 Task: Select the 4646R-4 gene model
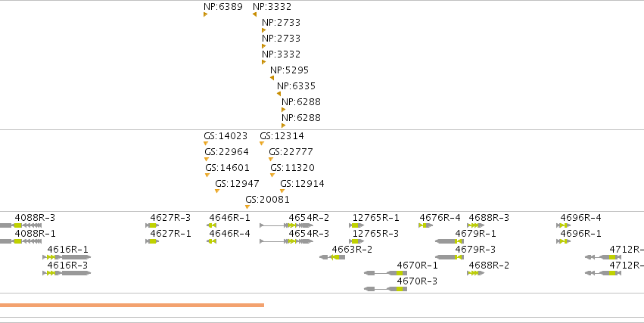click(212, 241)
